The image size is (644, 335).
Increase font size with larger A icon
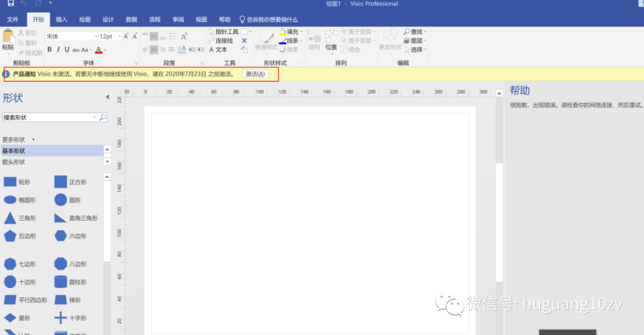(x=126, y=36)
